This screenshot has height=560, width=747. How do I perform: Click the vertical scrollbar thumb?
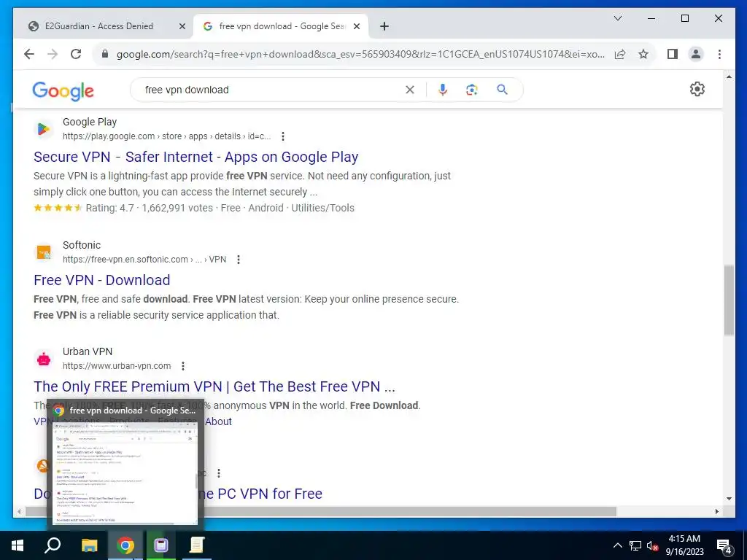click(x=729, y=300)
